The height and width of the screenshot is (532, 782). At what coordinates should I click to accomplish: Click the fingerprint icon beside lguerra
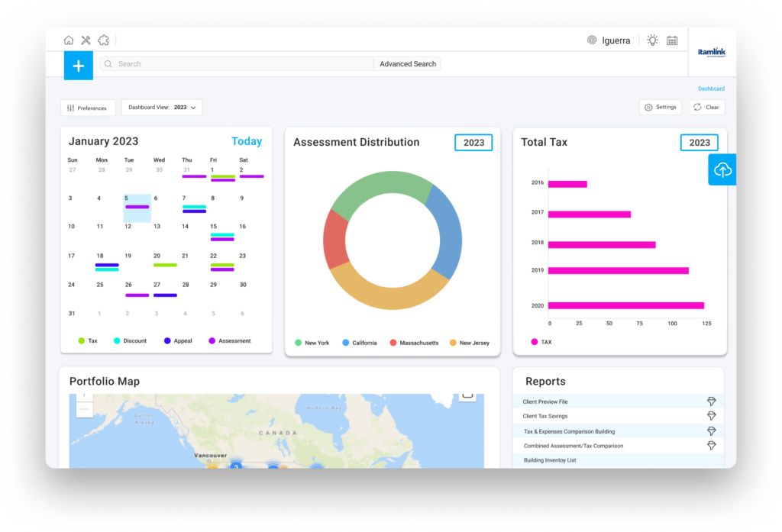pos(591,40)
